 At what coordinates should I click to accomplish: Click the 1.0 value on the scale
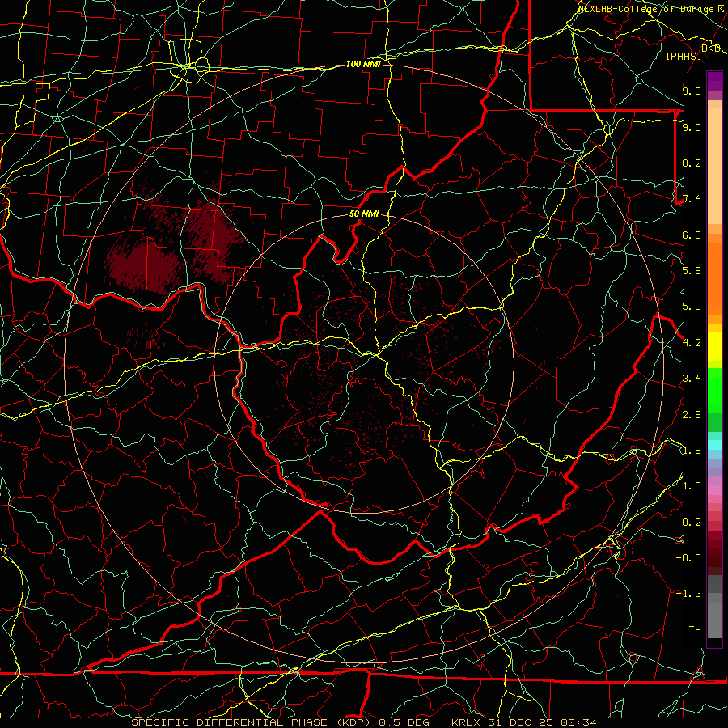(692, 486)
